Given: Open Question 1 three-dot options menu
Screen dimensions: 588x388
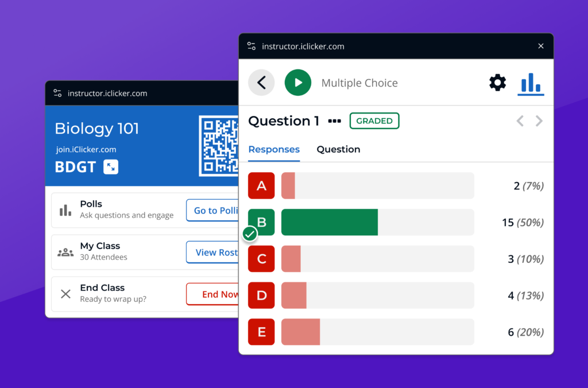Looking at the screenshot, I should [x=335, y=121].
